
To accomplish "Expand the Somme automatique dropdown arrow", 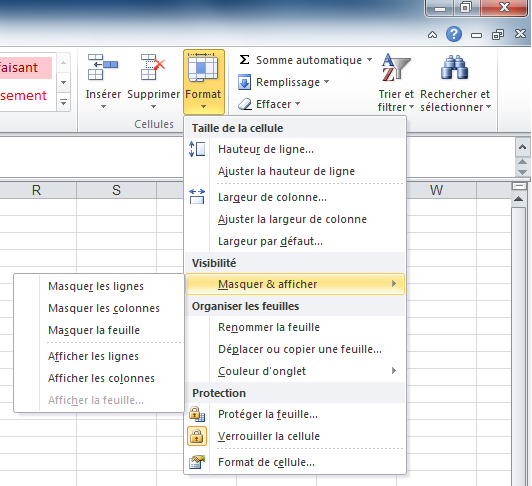I will pyautogui.click(x=369, y=60).
